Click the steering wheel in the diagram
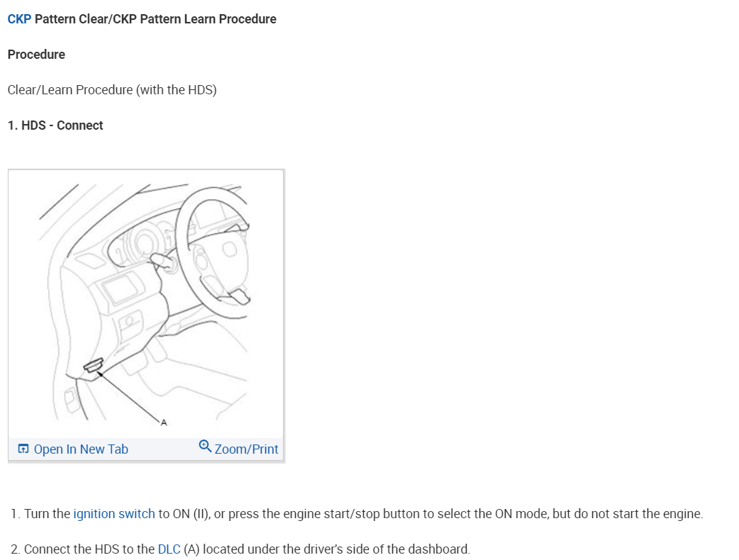 coord(214,252)
